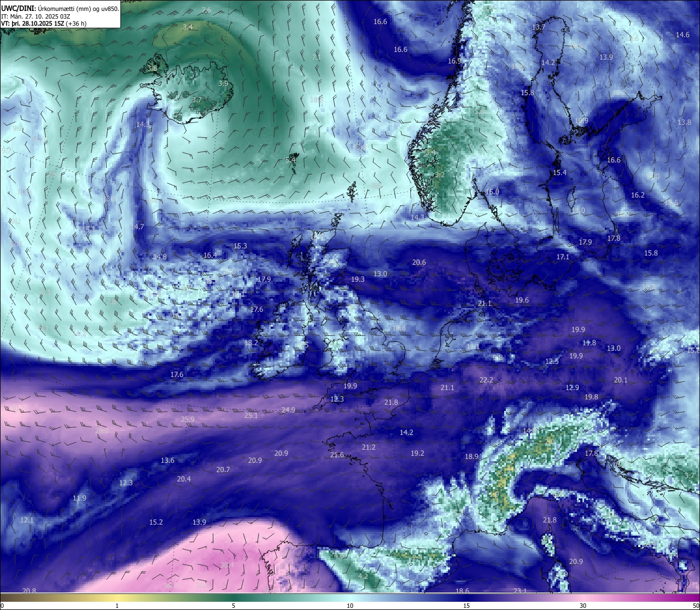Click the 14.8 value label
The width and height of the screenshot is (700, 610).
[160, 257]
